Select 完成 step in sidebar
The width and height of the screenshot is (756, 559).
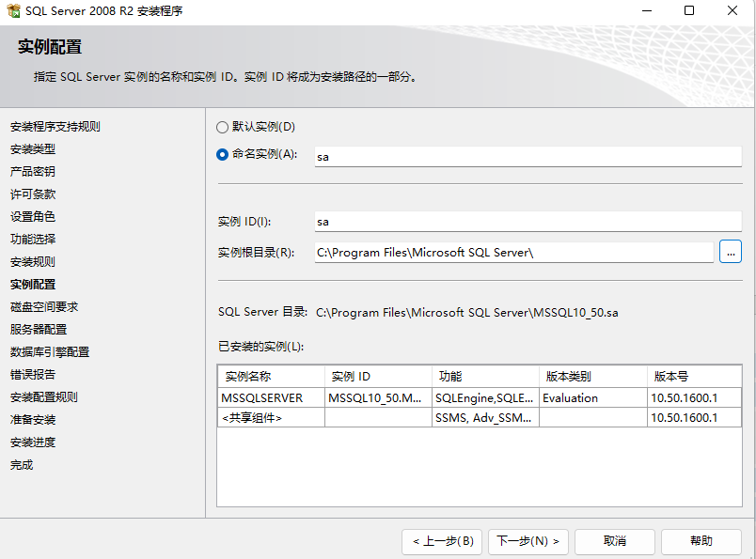[x=22, y=465]
